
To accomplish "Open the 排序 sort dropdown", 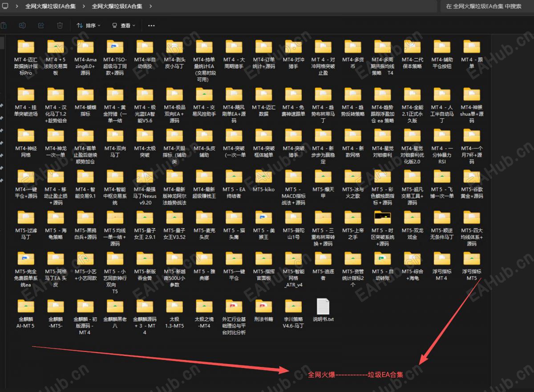I will click(89, 26).
